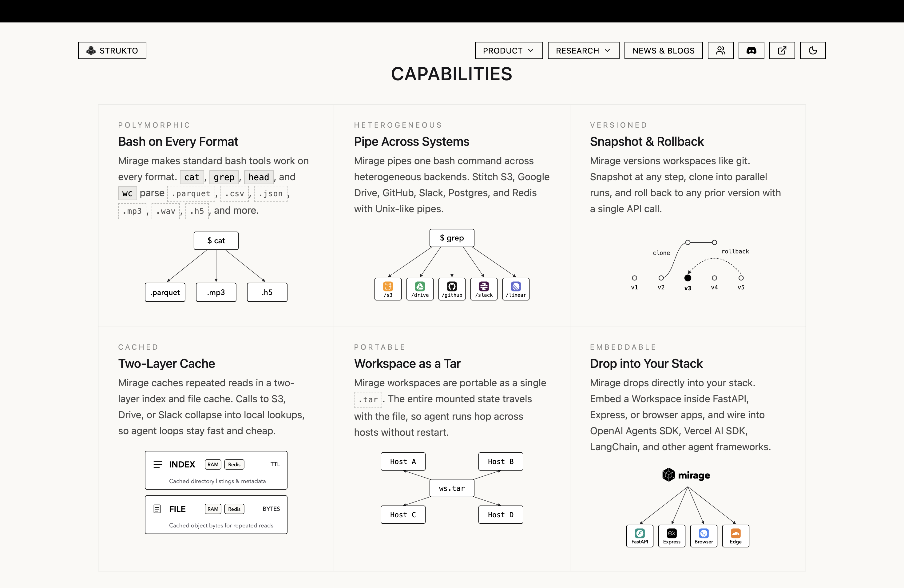Viewport: 904px width, 588px height.
Task: Click the /drive Google Drive icon
Action: (x=420, y=289)
